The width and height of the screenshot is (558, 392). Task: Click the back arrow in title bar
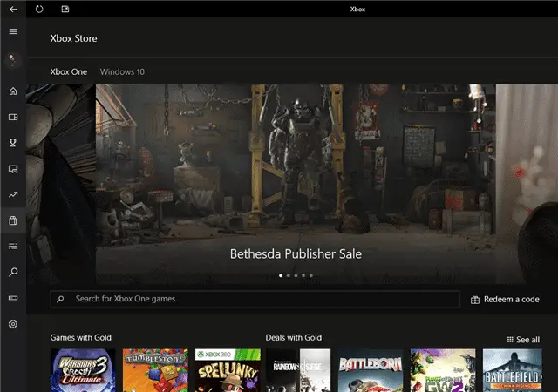(13, 10)
